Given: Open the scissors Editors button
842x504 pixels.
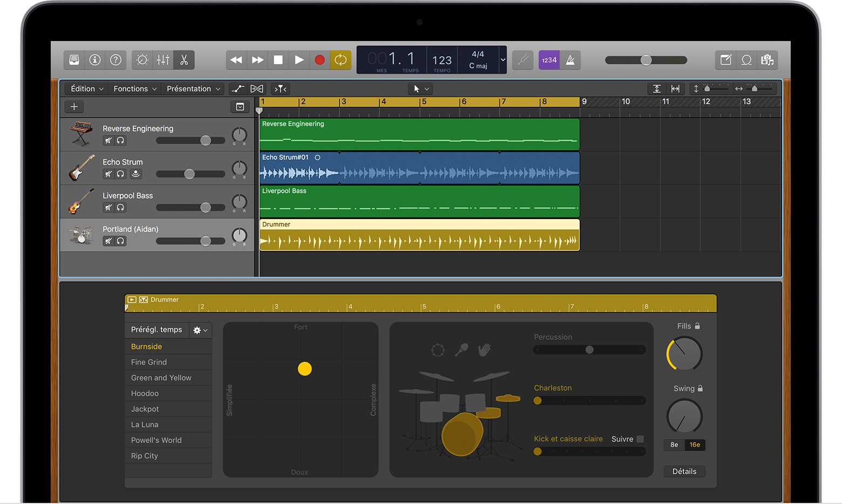Looking at the screenshot, I should click(x=184, y=60).
